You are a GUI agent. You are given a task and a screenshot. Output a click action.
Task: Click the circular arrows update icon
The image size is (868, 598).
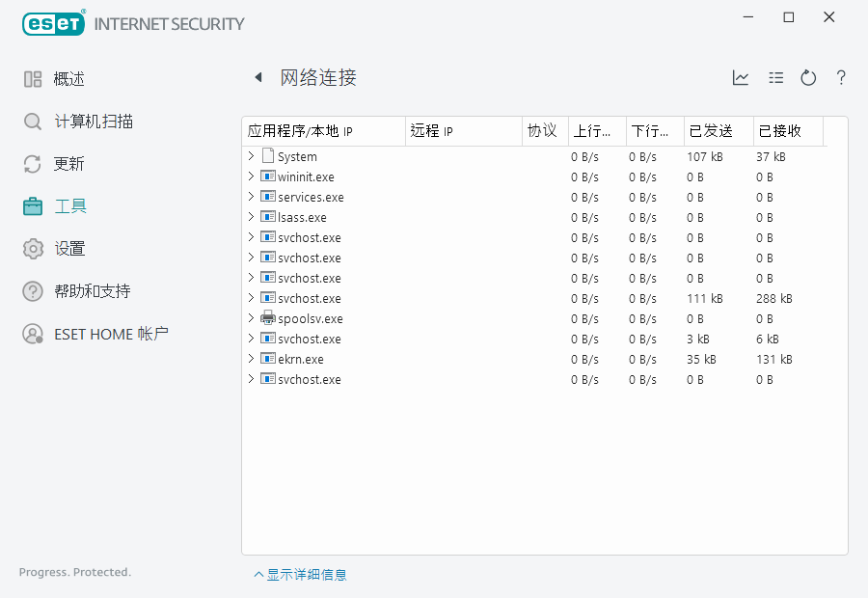point(33,164)
